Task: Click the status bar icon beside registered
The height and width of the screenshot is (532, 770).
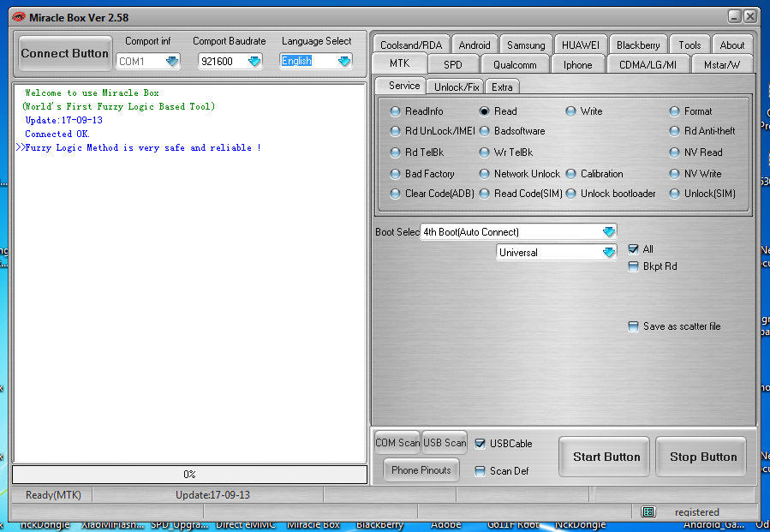Action: coord(648,511)
